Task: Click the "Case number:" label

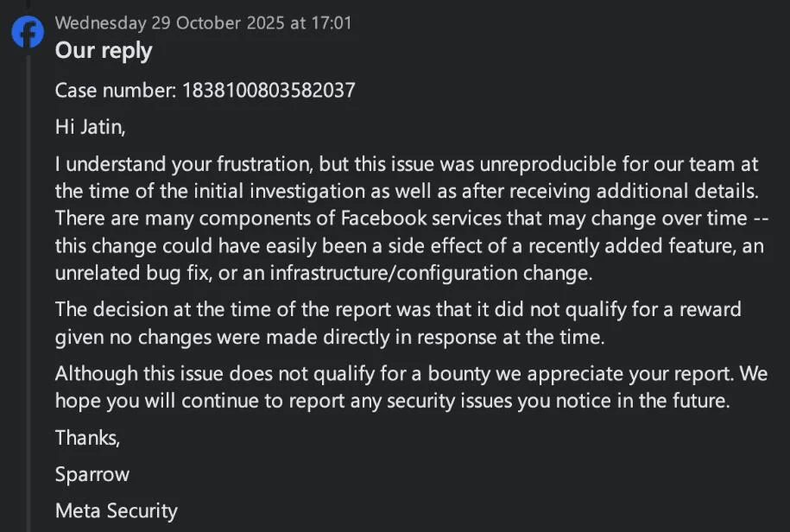Action: pyautogui.click(x=116, y=90)
